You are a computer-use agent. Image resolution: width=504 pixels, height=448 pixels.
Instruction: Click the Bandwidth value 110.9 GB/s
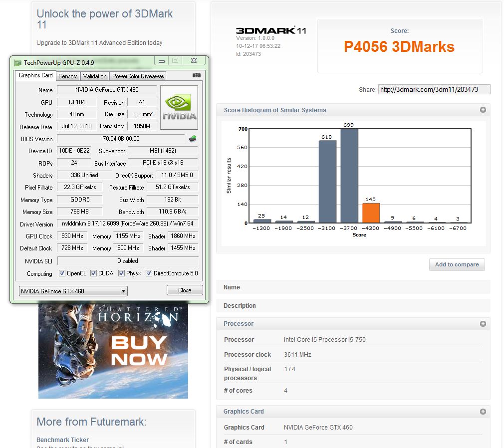click(172, 212)
